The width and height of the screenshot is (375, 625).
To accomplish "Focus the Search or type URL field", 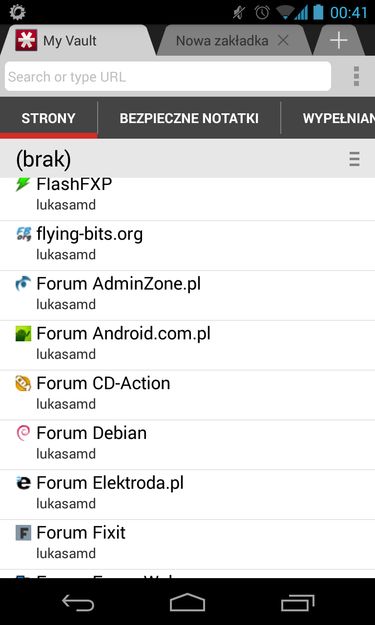I will pyautogui.click(x=168, y=76).
